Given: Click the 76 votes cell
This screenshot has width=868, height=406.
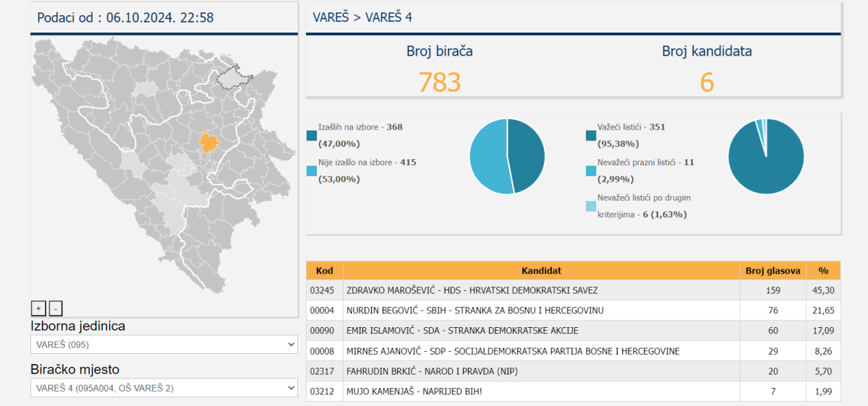Looking at the screenshot, I should tap(773, 310).
